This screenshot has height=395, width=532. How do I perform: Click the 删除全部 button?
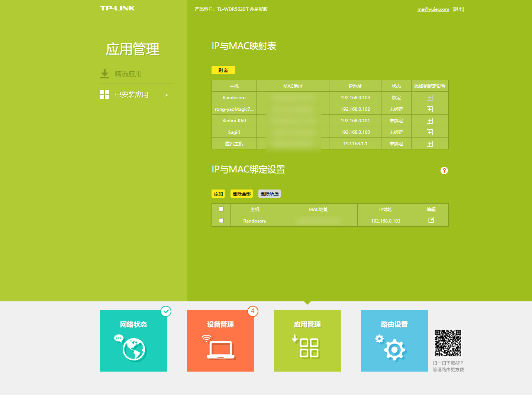[242, 194]
